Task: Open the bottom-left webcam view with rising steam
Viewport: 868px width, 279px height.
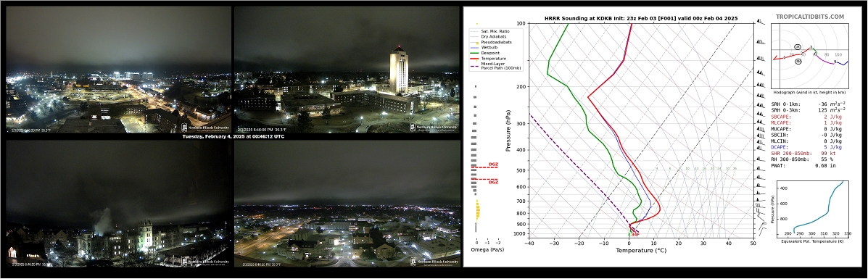Action: tap(118, 203)
